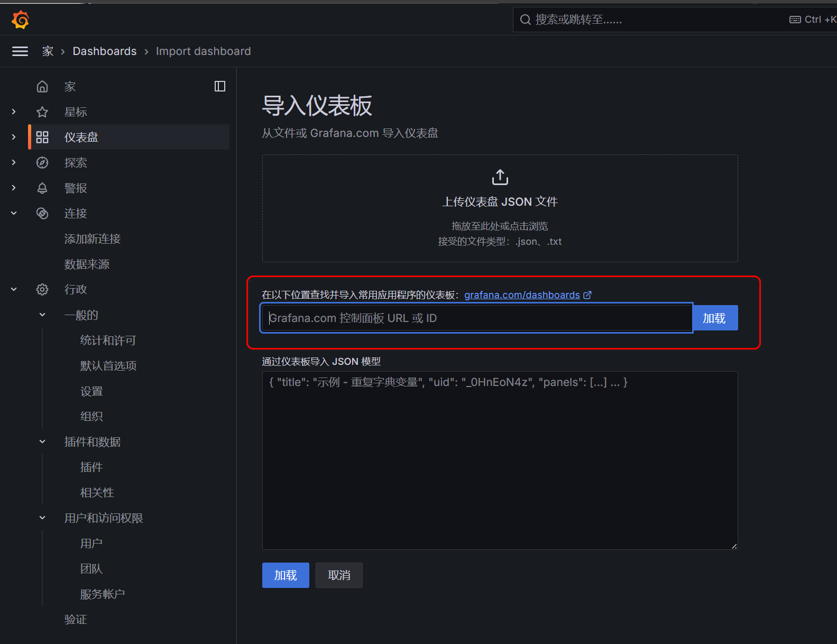Click the bell icon for 警报
The image size is (837, 644).
click(42, 188)
